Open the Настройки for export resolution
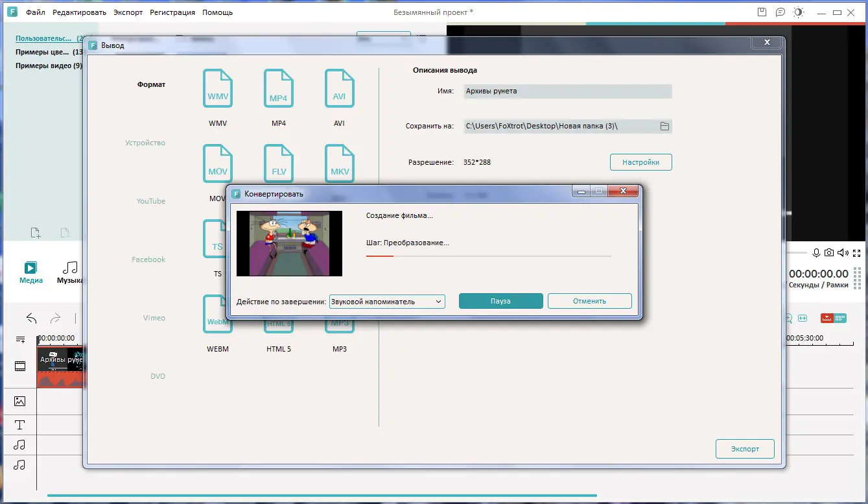The height and width of the screenshot is (504, 868). tap(640, 162)
